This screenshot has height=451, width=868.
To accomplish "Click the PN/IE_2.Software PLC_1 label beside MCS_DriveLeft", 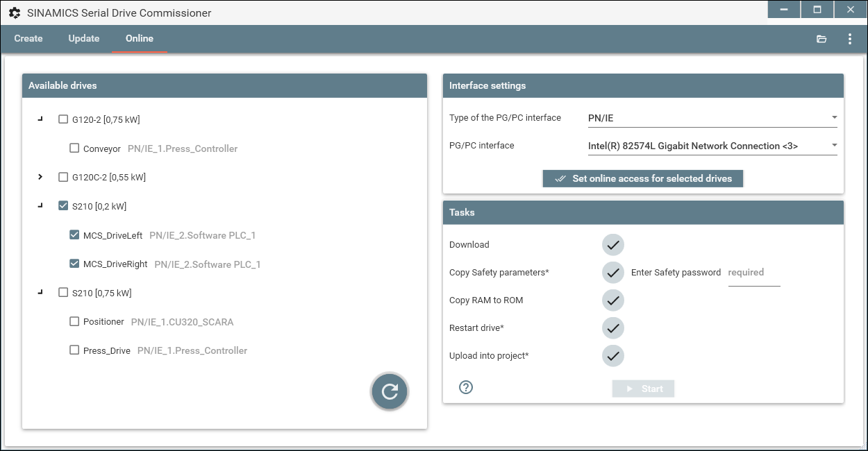I will 203,235.
